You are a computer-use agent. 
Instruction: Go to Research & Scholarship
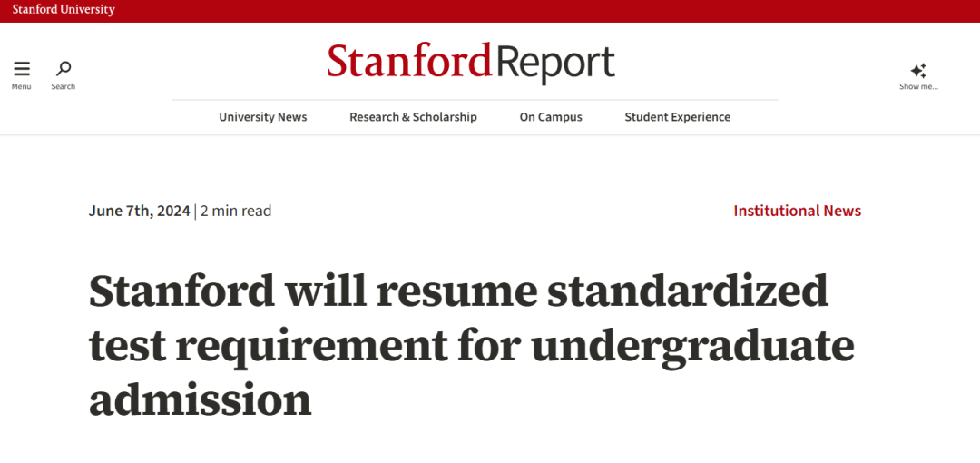coord(413,117)
